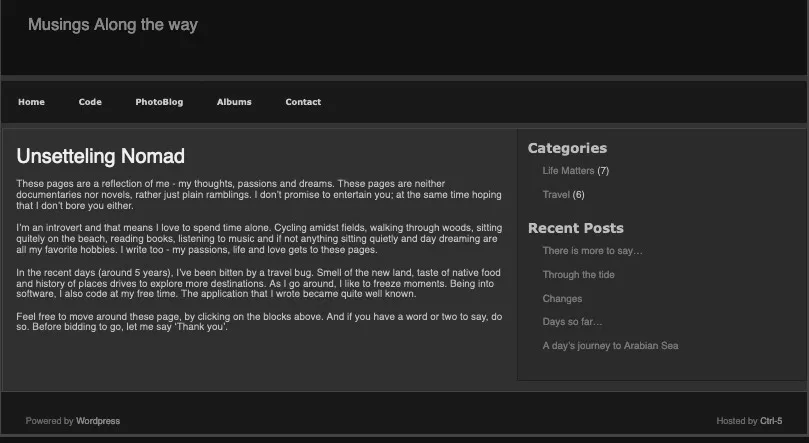
Task: Click the paragraph starting "I'm an introvert"
Action: (x=259, y=239)
